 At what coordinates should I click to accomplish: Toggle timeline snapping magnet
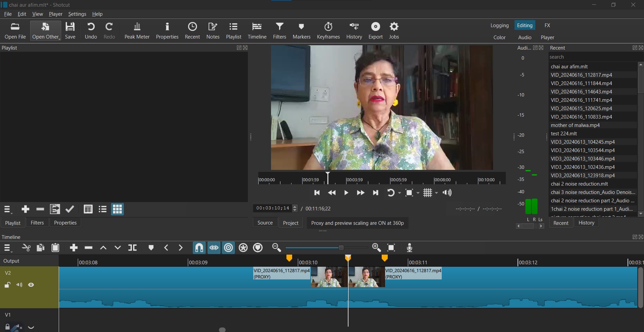[x=199, y=248]
